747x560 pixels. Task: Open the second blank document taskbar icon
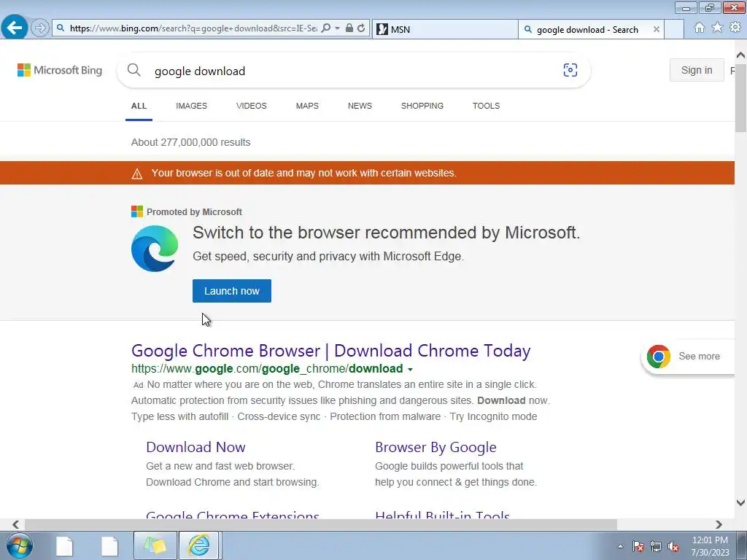(x=109, y=546)
